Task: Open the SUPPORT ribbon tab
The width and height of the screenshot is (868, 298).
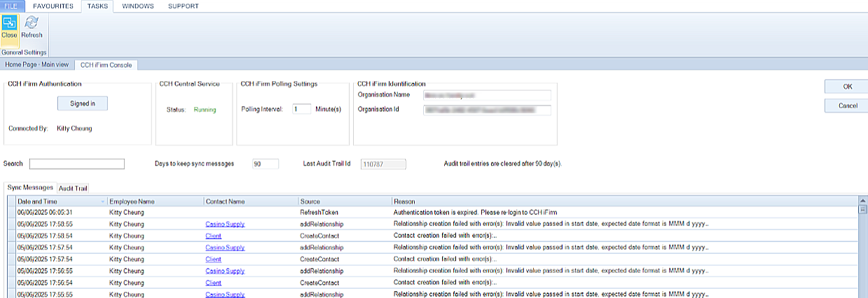Action: pyautogui.click(x=183, y=6)
